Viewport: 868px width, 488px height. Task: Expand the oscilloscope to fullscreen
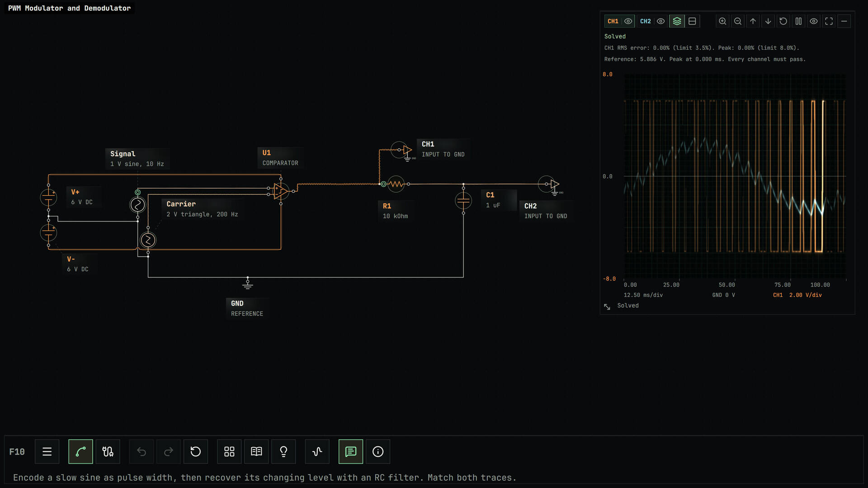pyautogui.click(x=829, y=21)
